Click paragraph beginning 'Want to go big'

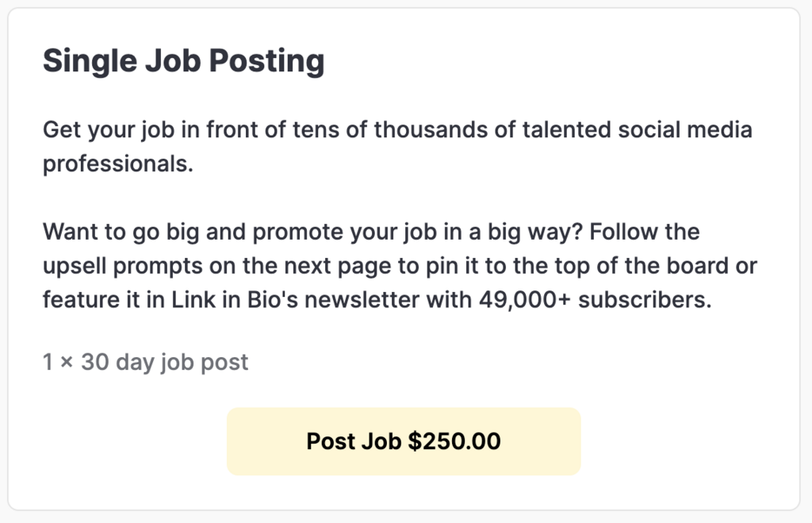point(400,265)
